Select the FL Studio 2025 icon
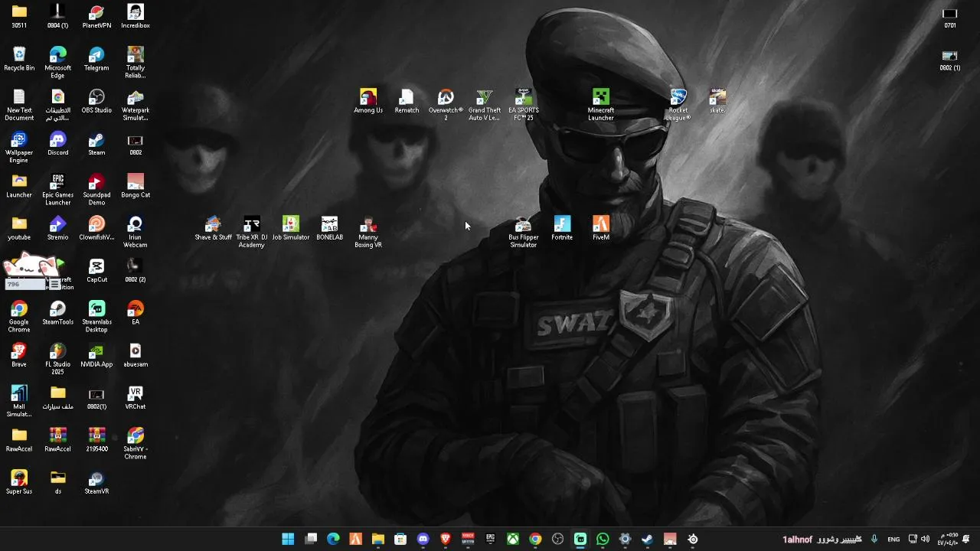 tap(57, 359)
